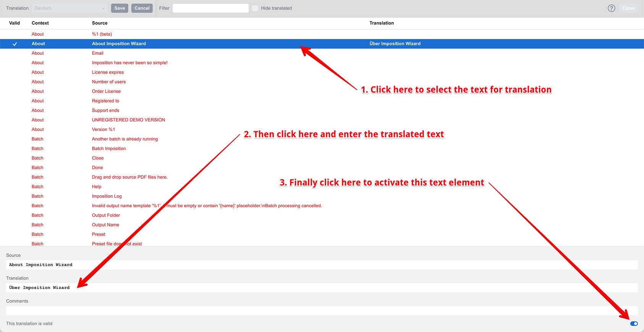
Task: Sort by the Context column header
Action: pos(40,23)
